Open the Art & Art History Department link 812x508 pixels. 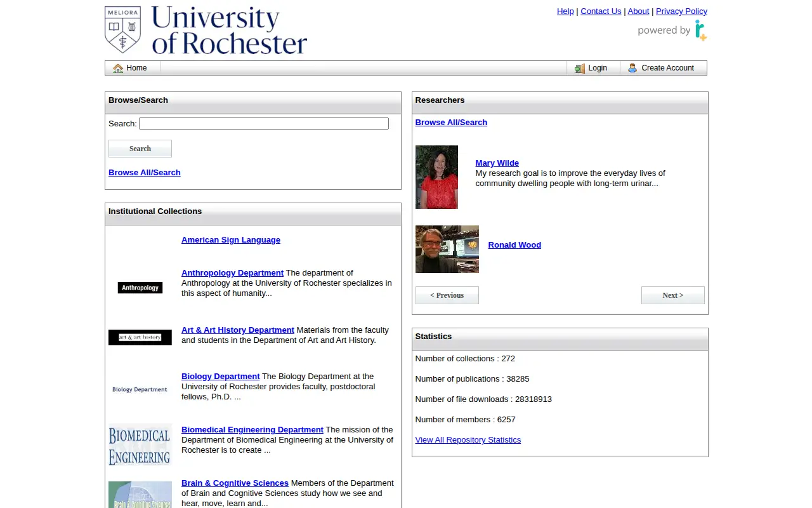pos(238,330)
